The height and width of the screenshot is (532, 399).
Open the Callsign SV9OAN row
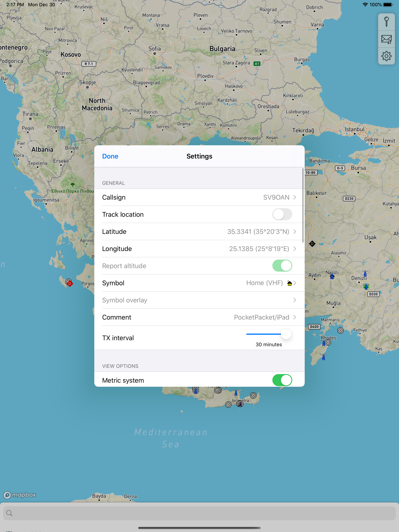tap(199, 197)
